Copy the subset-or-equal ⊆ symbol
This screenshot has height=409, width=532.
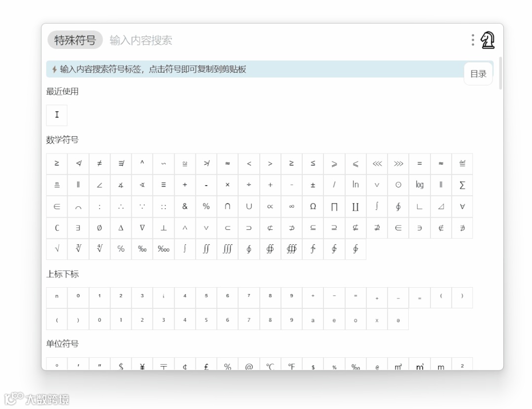click(x=313, y=228)
